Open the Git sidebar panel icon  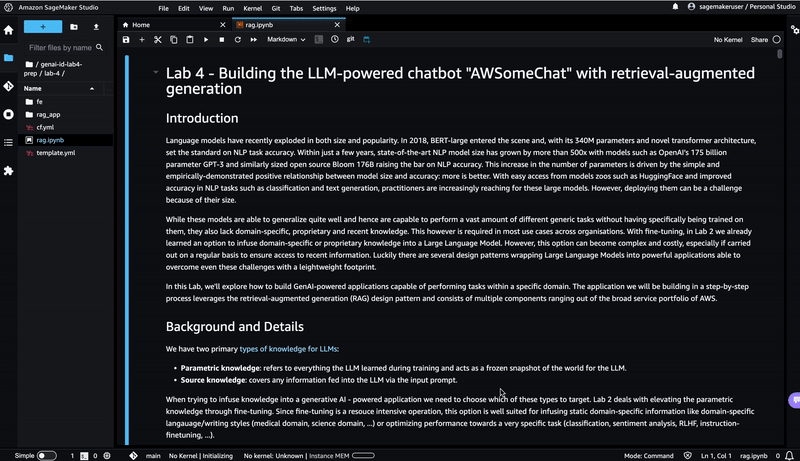click(8, 86)
